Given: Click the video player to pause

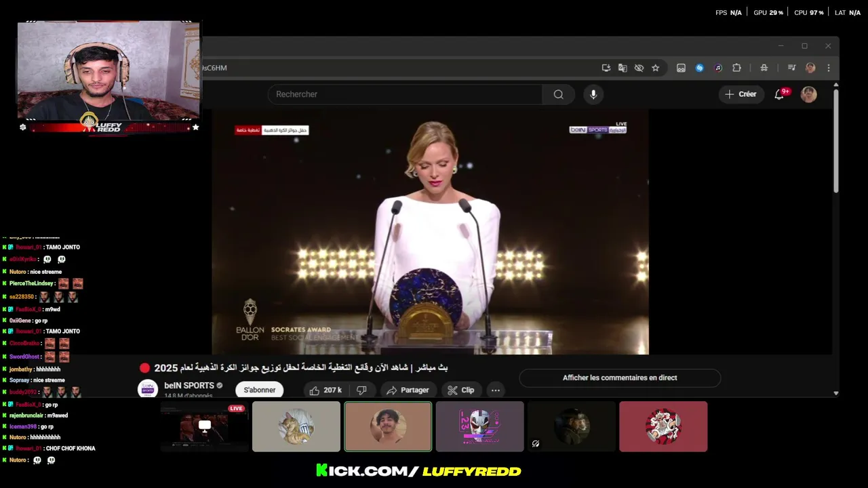Looking at the screenshot, I should [x=430, y=232].
